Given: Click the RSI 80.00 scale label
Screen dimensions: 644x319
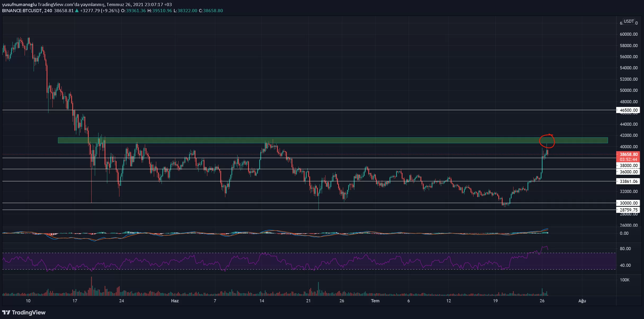Looking at the screenshot, I should [x=625, y=249].
